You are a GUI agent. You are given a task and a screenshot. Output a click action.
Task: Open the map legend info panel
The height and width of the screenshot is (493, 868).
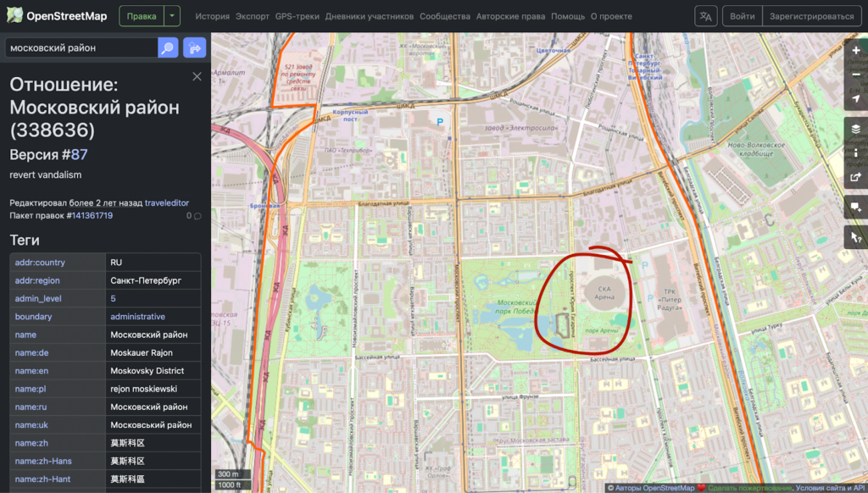point(856,153)
